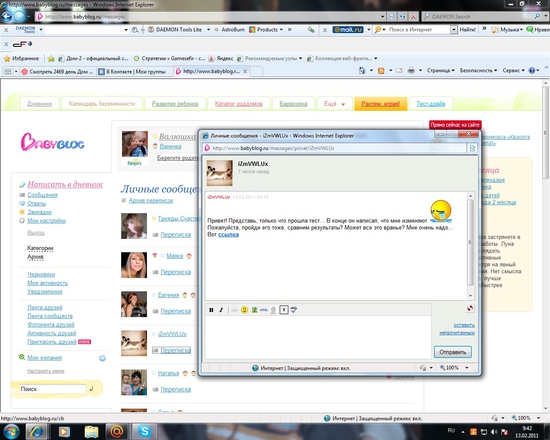Image resolution: width=550 pixels, height=440 pixels.
Task: Open Mail.ru Agent from taskbar
Action: point(117,431)
